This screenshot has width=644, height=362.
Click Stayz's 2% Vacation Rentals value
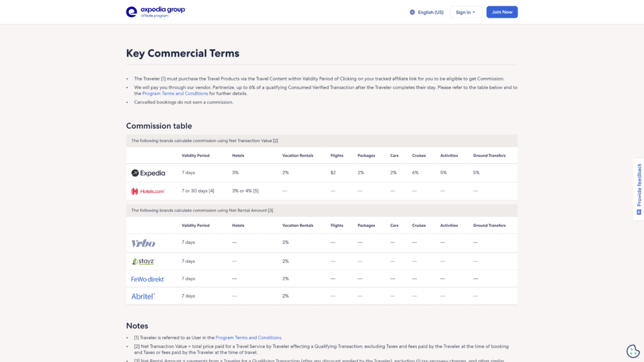(286, 261)
